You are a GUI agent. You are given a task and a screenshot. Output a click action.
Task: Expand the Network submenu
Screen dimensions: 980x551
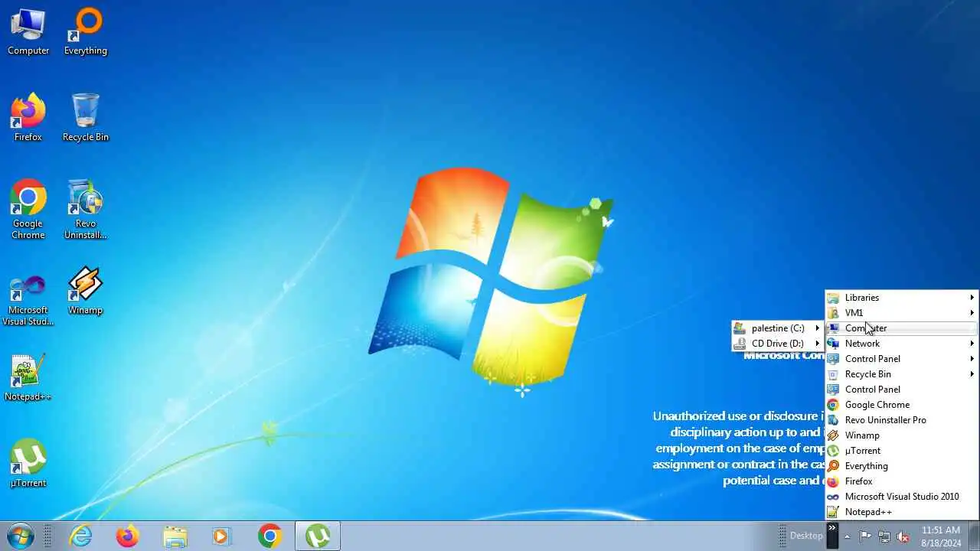902,344
